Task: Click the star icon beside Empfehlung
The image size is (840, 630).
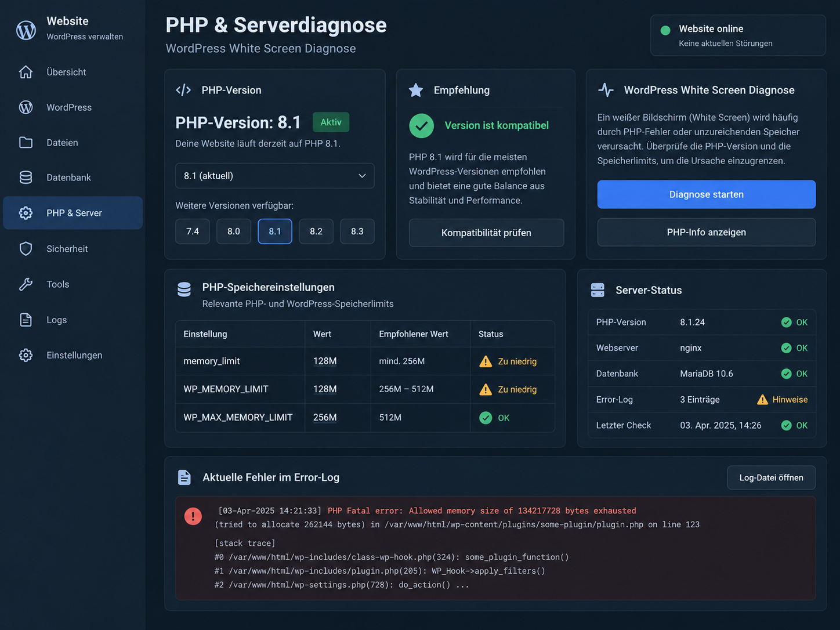Action: 416,90
